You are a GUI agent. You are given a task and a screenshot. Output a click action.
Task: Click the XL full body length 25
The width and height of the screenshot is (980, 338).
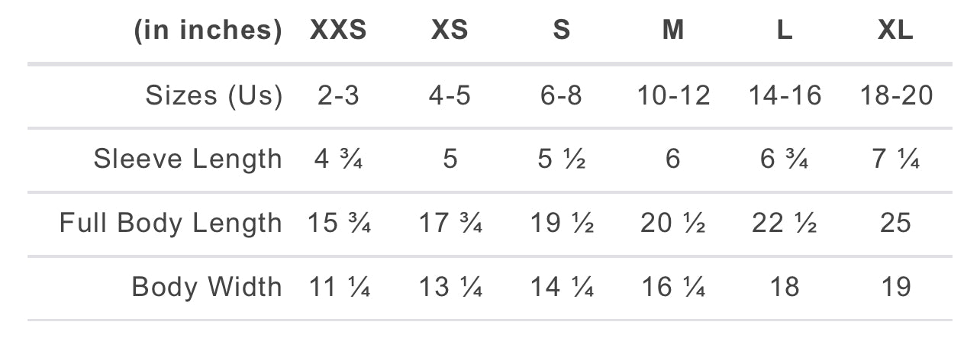click(896, 223)
